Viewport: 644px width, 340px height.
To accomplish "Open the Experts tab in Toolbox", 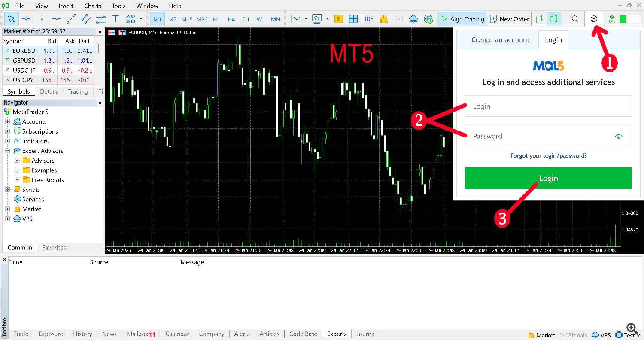I will click(337, 334).
